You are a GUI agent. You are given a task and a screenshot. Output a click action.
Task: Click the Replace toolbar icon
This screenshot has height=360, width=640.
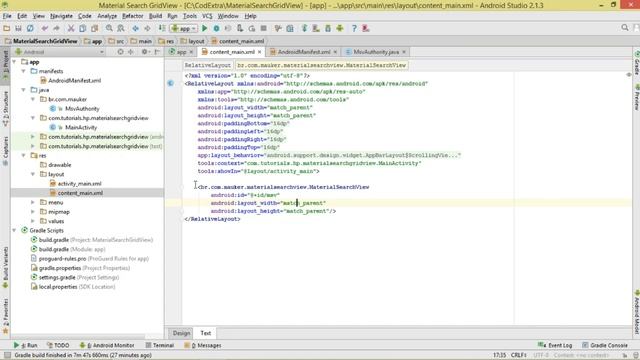click(x=121, y=28)
